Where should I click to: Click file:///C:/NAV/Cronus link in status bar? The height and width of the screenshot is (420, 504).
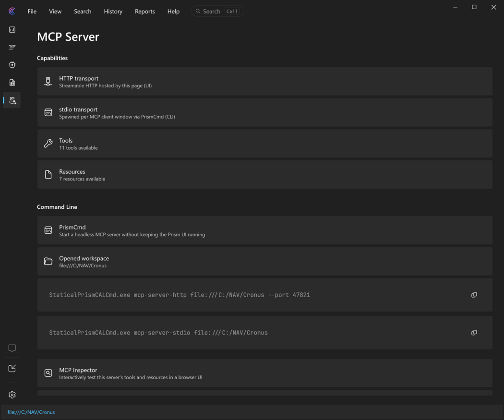pyautogui.click(x=31, y=412)
